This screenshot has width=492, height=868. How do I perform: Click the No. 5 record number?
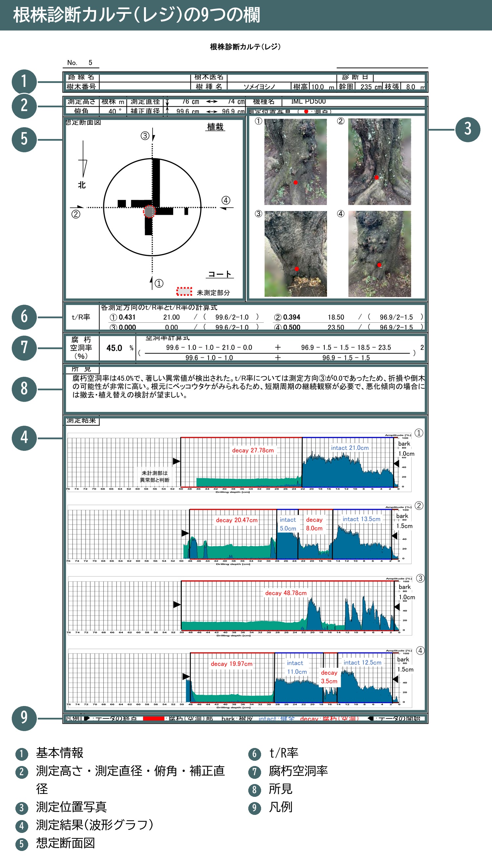(80, 63)
